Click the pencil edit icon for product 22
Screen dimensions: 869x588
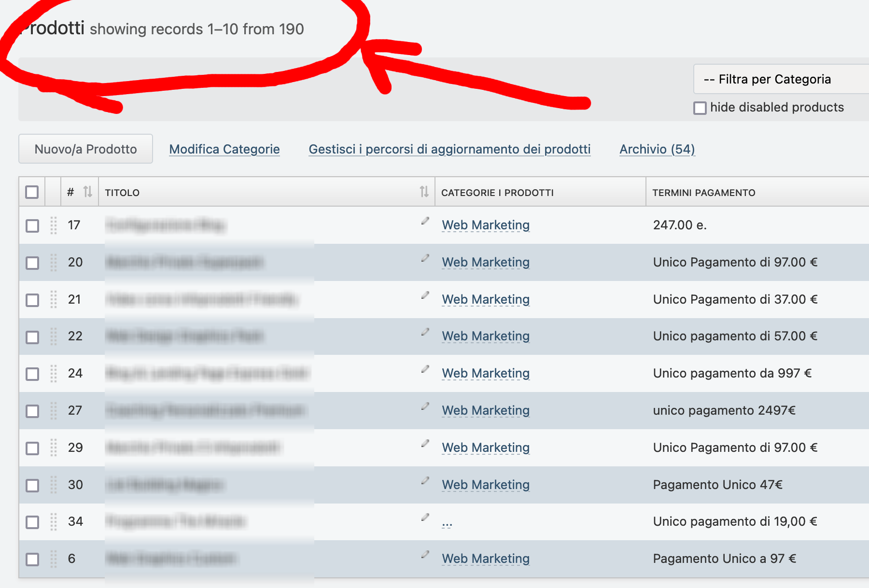(425, 332)
